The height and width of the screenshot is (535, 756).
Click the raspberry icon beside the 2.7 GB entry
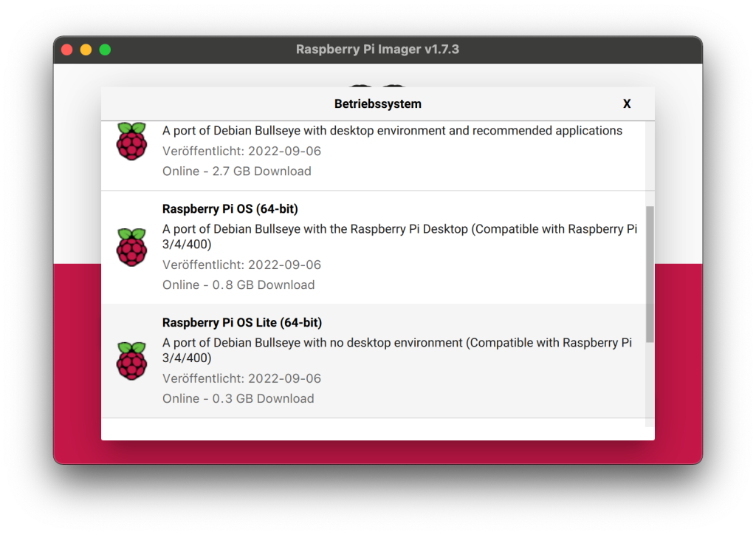(x=131, y=141)
